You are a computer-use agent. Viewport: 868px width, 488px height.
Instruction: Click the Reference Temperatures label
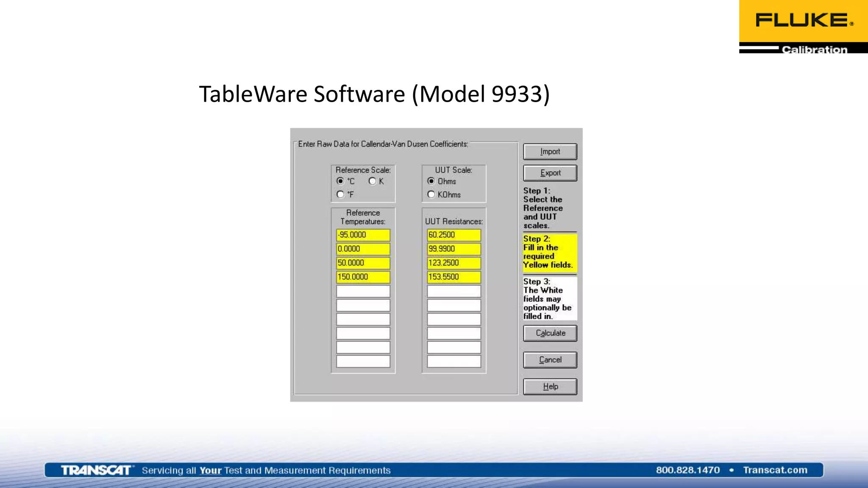click(363, 217)
